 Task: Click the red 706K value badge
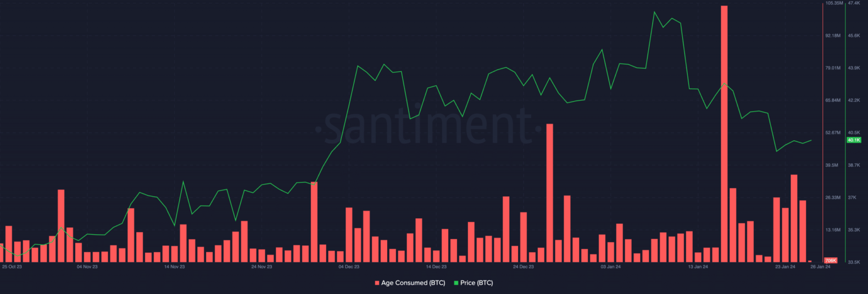(x=831, y=260)
